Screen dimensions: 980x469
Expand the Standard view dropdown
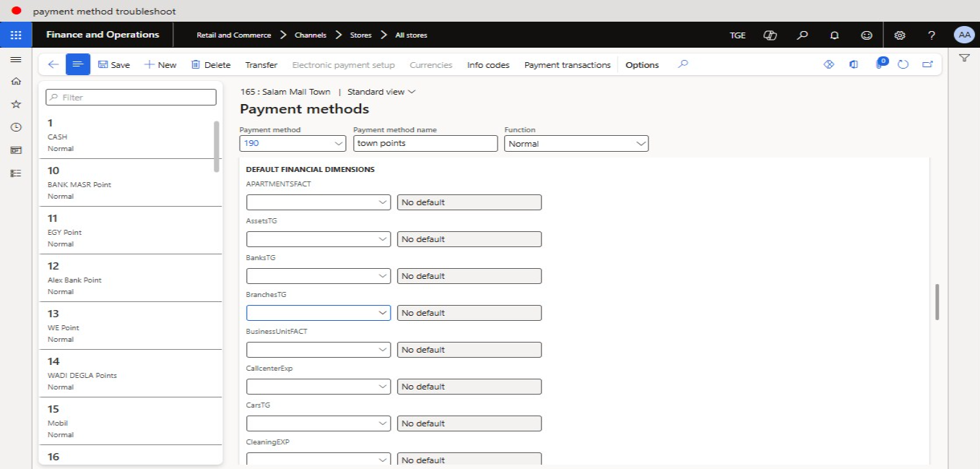click(381, 92)
